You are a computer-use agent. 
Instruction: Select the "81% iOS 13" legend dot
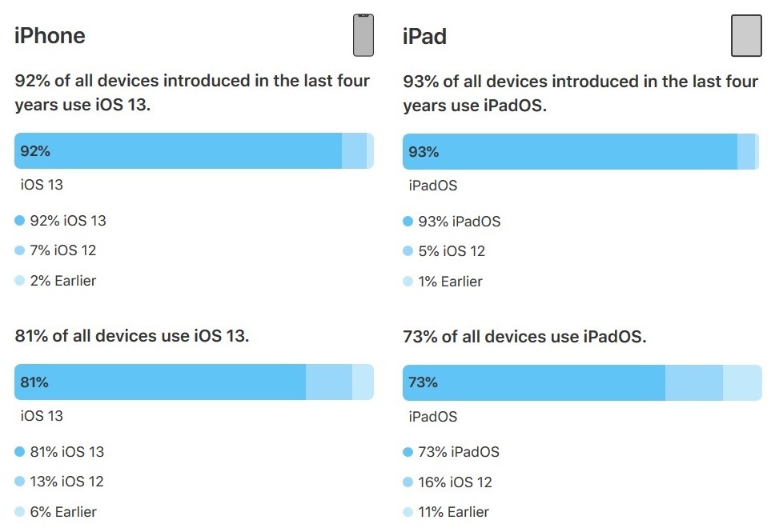tap(20, 452)
